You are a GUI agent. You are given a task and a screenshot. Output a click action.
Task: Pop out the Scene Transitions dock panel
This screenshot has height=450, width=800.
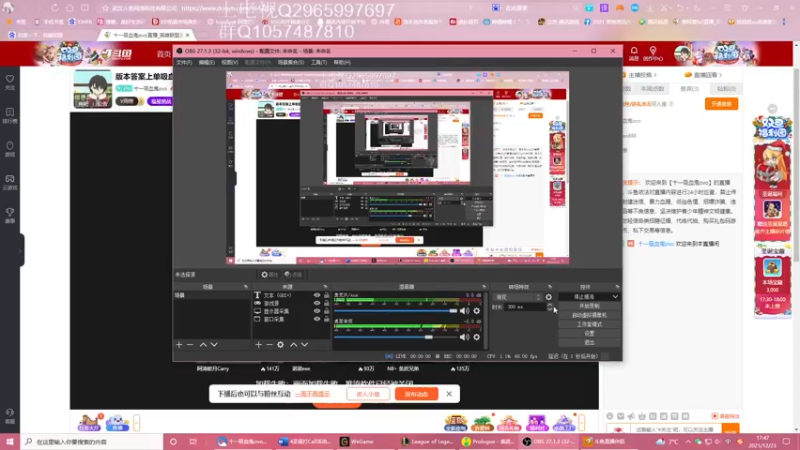[x=549, y=287]
